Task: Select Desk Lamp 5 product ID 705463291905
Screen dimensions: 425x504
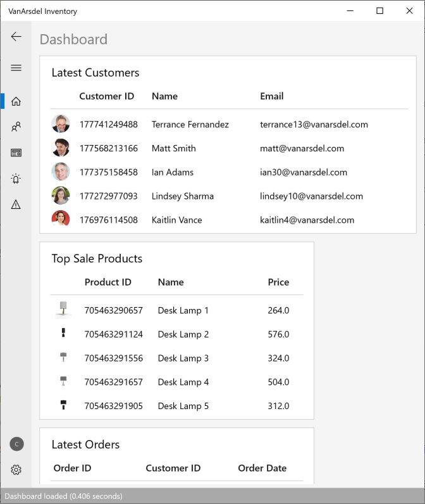Action: (113, 406)
